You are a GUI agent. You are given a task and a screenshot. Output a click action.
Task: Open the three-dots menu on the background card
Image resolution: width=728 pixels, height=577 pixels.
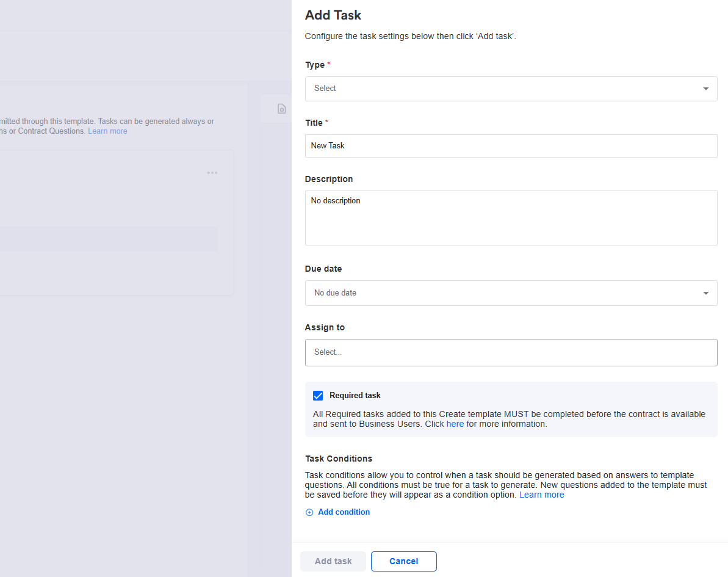click(x=212, y=173)
